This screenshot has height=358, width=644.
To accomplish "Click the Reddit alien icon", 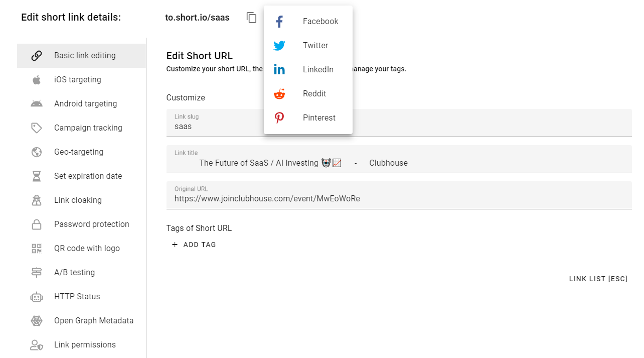I will pos(279,94).
